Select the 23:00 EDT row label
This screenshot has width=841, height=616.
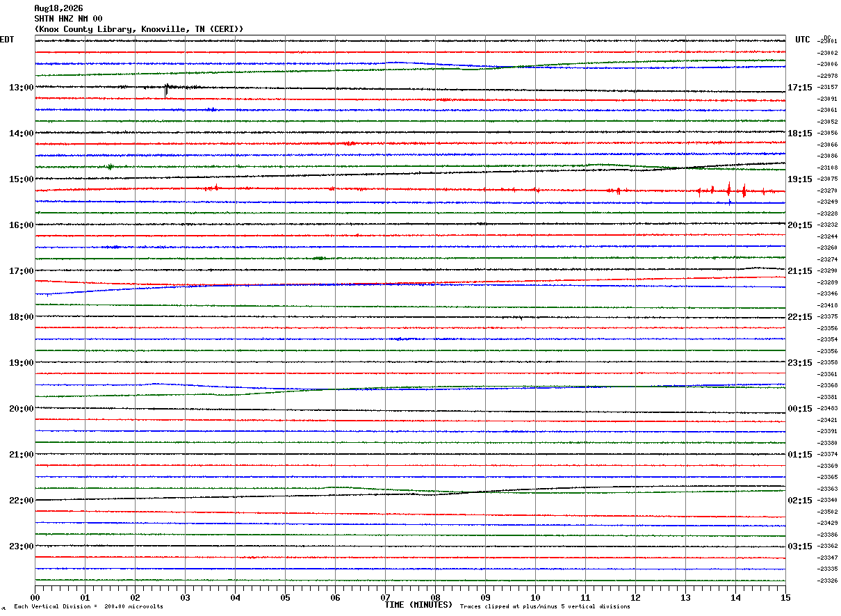[x=21, y=546]
